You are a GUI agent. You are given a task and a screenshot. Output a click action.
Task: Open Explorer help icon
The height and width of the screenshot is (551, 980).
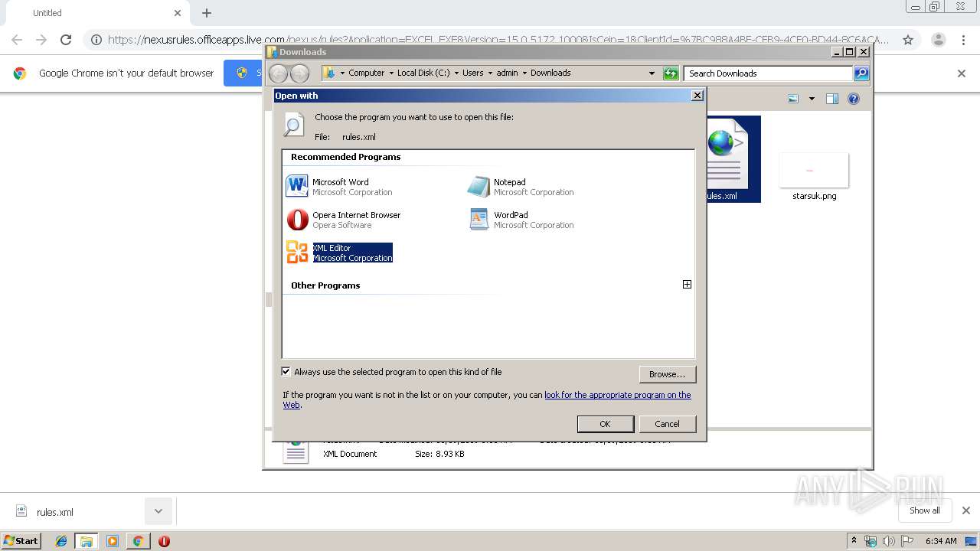point(854,99)
